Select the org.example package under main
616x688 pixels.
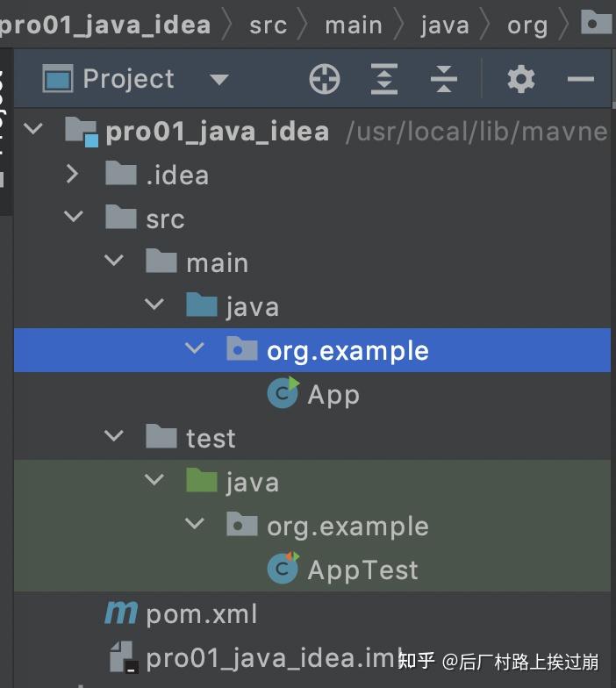point(347,350)
